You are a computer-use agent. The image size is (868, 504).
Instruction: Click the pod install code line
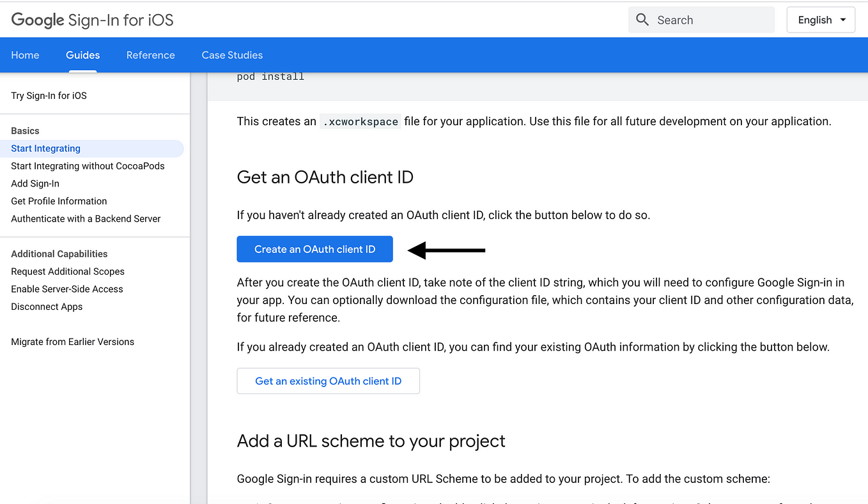point(270,77)
